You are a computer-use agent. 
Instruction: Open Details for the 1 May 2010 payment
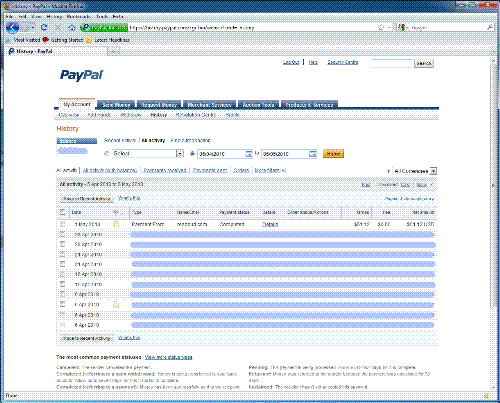[270, 224]
